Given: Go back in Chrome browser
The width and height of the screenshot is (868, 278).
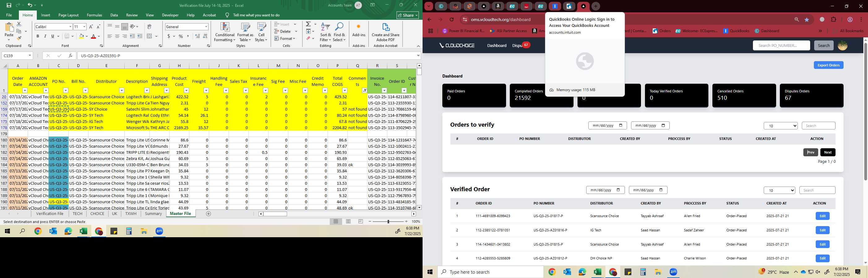Looking at the screenshot, I should (x=429, y=19).
